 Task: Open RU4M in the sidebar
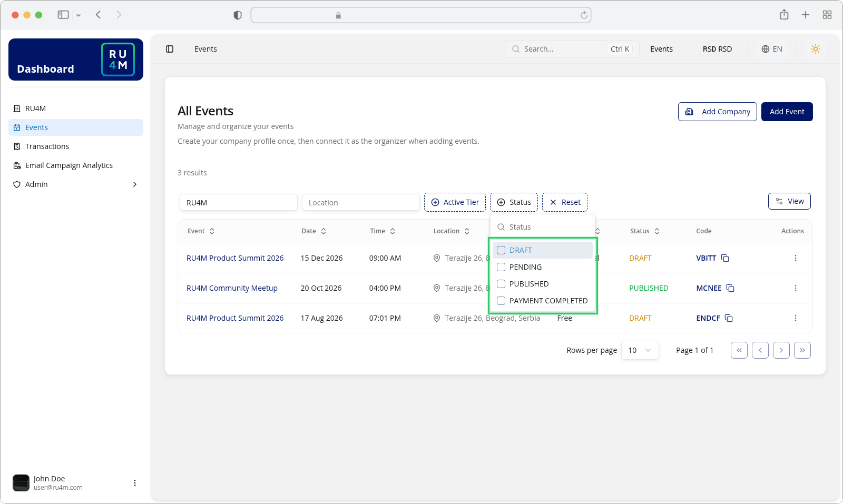click(x=76, y=108)
